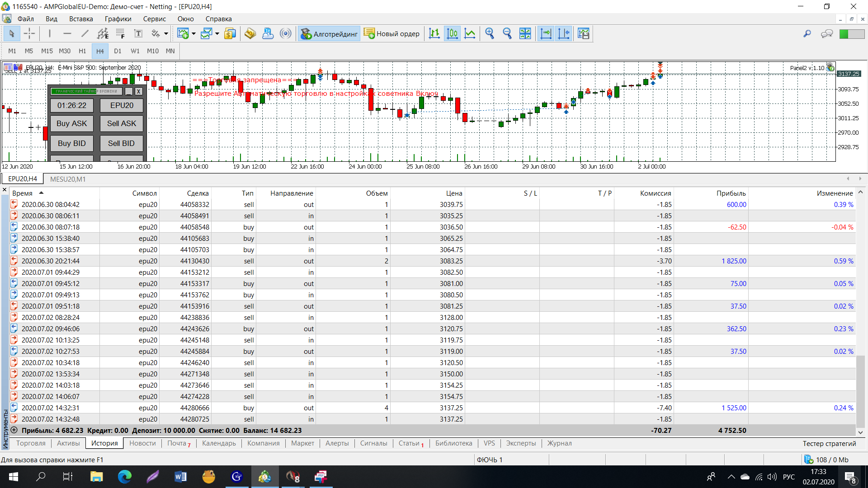Expand the new chart dropdown arrow
This screenshot has width=868, height=488.
pos(193,33)
